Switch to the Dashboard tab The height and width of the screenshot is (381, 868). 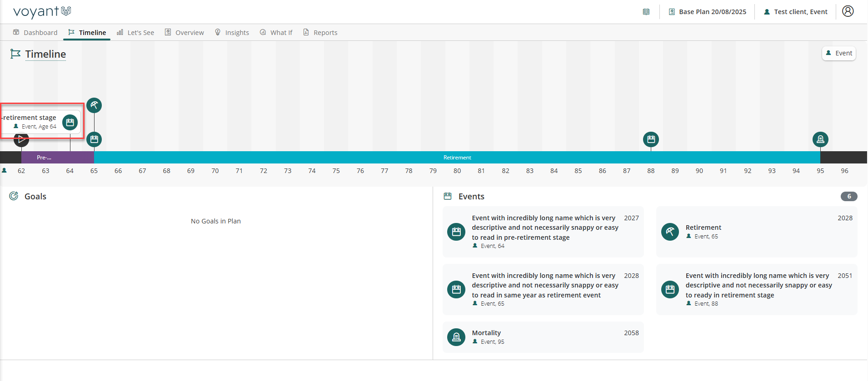[x=35, y=33]
